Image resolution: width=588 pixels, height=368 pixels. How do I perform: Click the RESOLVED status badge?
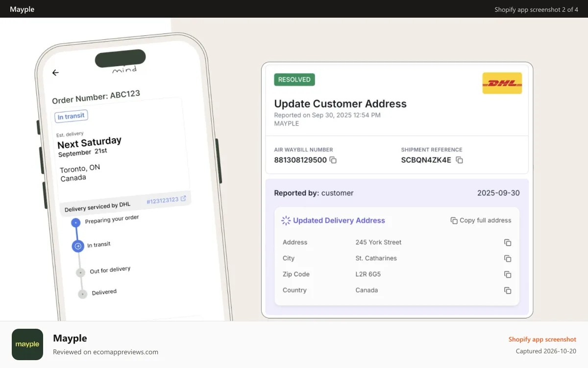[294, 79]
